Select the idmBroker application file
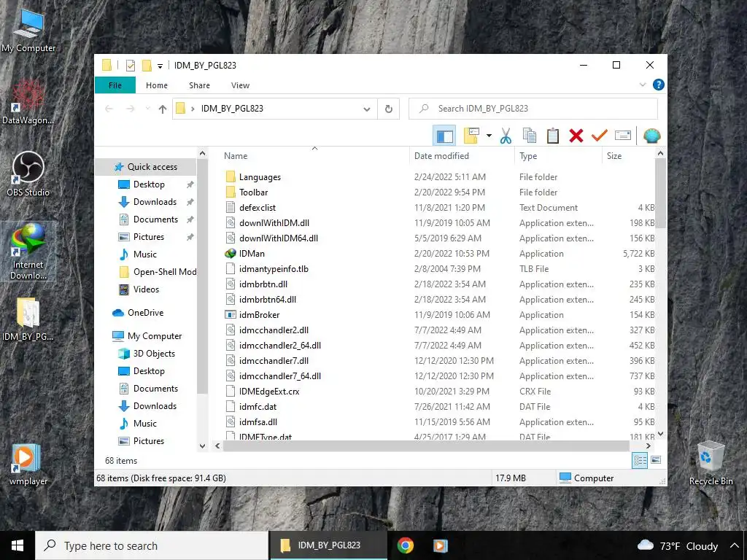The height and width of the screenshot is (560, 747). coord(259,315)
